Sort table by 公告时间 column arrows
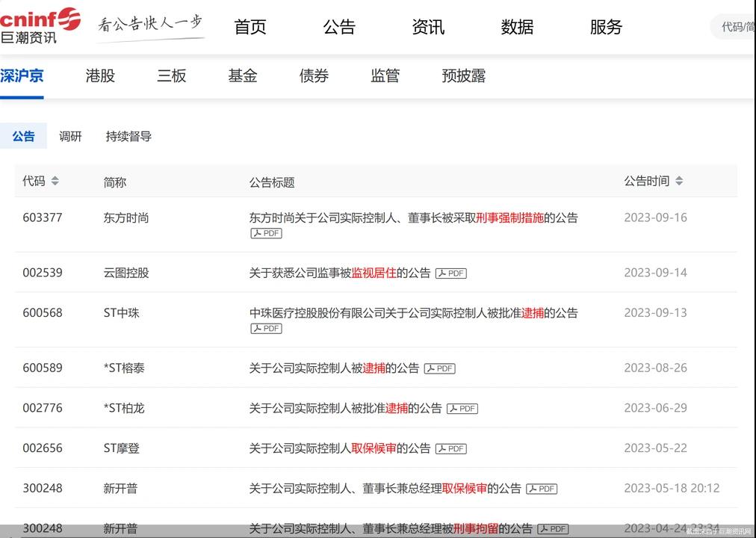This screenshot has width=756, height=538. [678, 181]
